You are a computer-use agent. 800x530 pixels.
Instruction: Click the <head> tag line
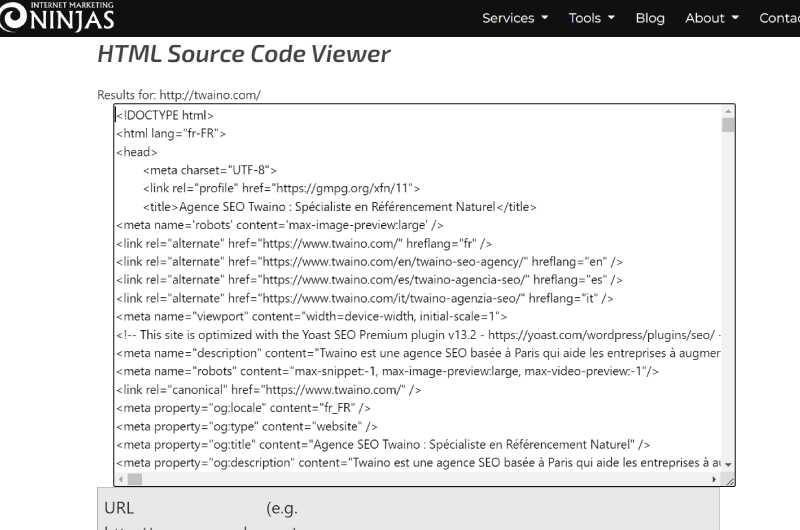point(136,152)
